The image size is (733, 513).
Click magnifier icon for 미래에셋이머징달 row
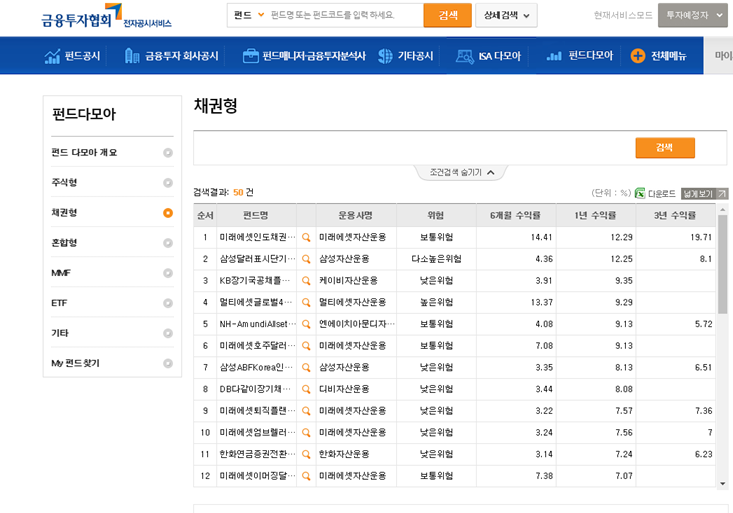coord(306,476)
